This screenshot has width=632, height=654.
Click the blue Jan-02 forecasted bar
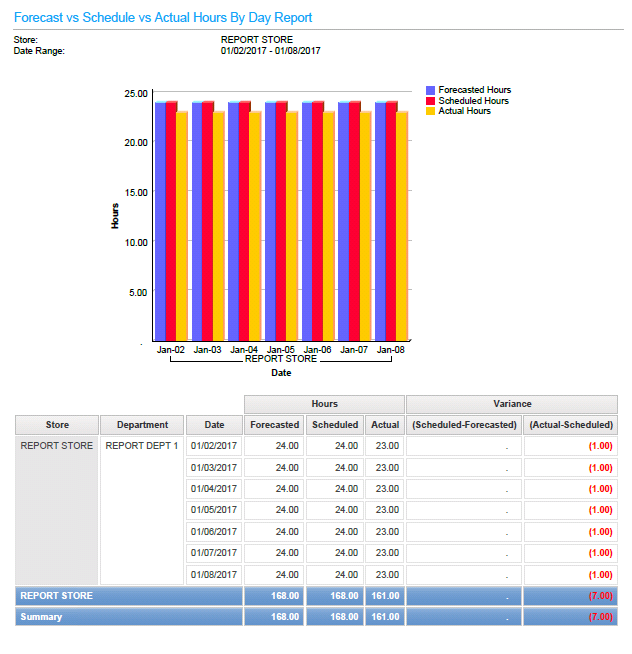160,220
